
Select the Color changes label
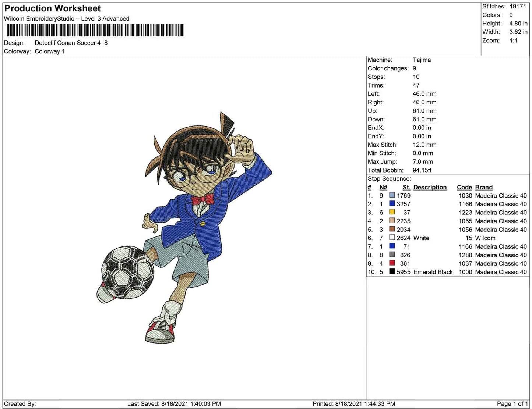(388, 68)
